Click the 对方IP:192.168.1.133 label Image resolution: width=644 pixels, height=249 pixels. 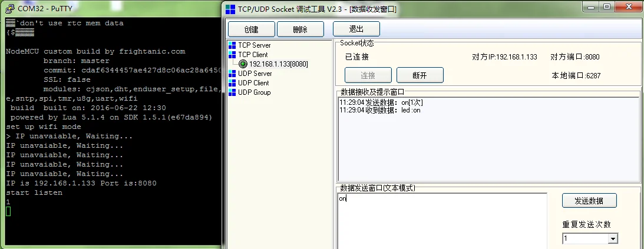504,57
